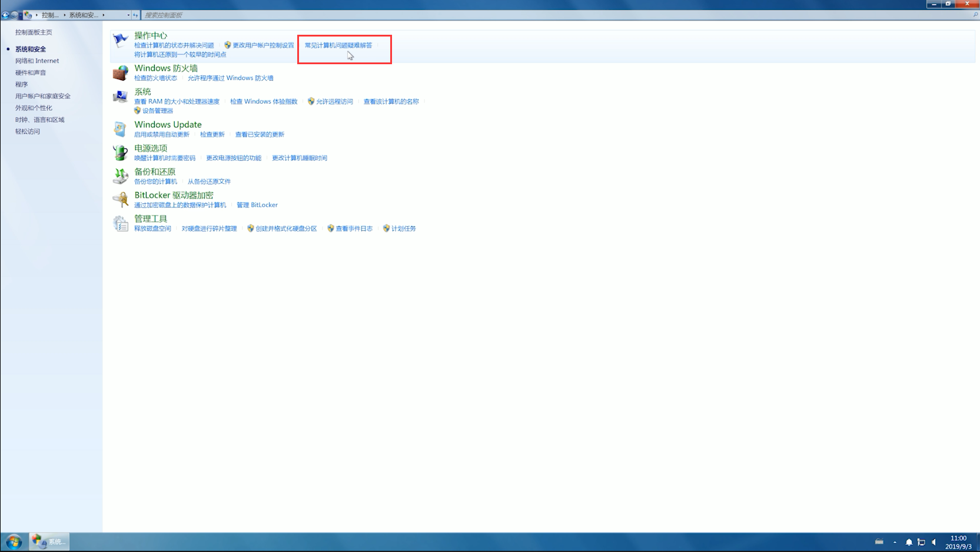
Task: Click the 系统 computer icon
Action: [121, 96]
